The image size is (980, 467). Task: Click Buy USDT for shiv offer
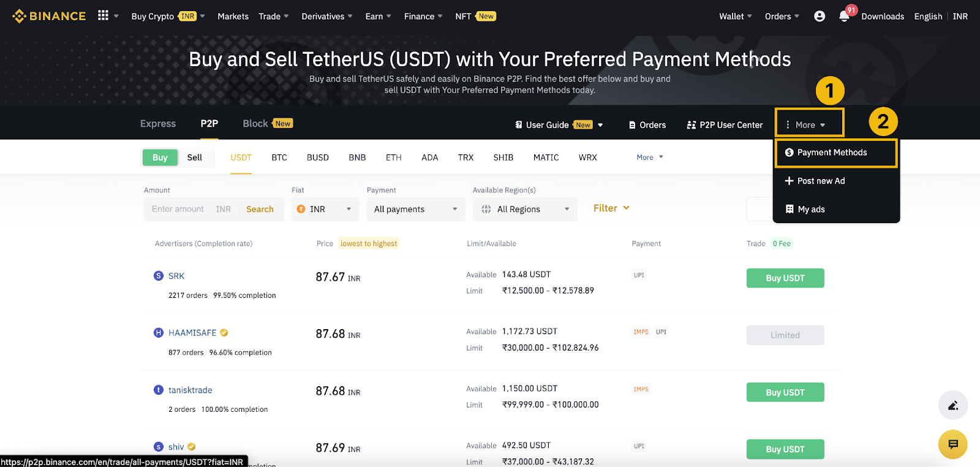point(785,449)
